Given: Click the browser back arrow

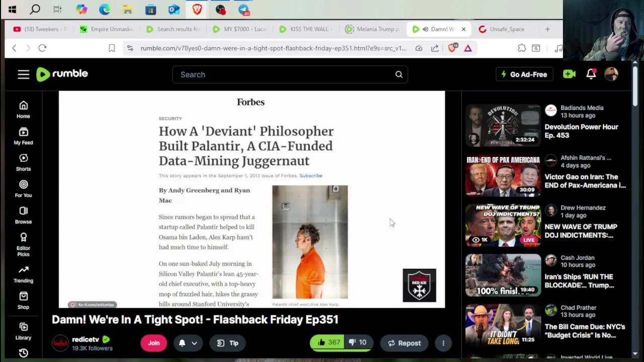Looking at the screenshot, I should 14,48.
